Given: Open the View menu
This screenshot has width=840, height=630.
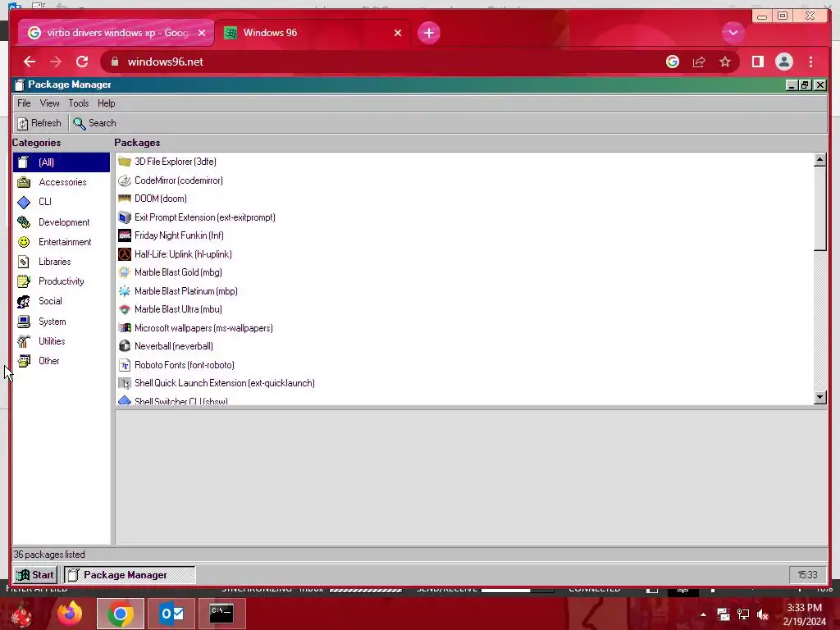Looking at the screenshot, I should coord(50,103).
